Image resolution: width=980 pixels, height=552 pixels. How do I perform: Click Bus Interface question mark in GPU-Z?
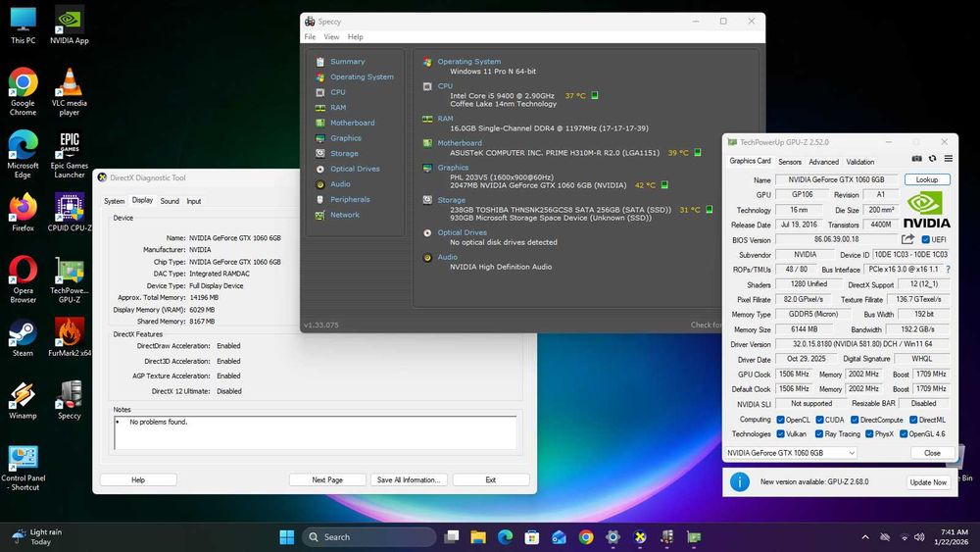(948, 270)
